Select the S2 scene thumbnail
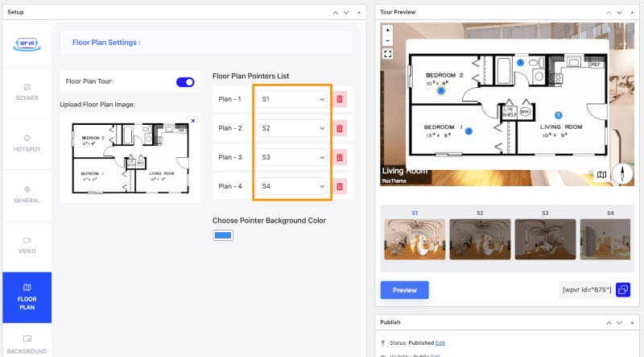The width and height of the screenshot is (644, 357). (480, 239)
